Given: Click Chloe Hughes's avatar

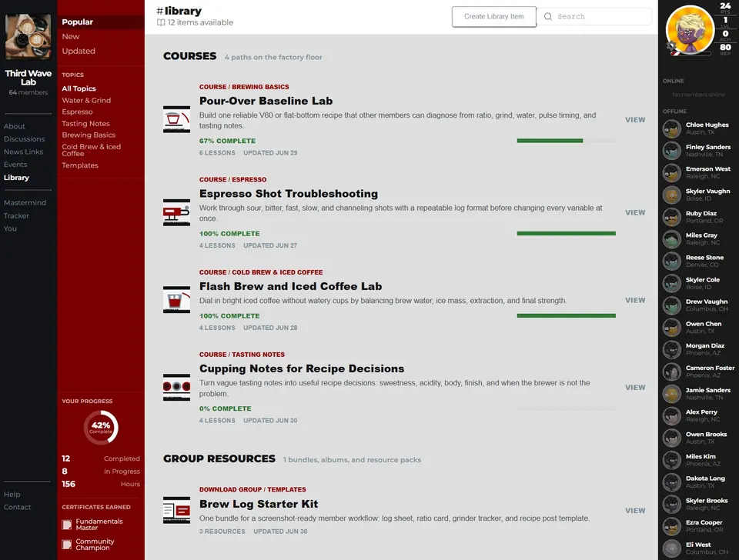Looking at the screenshot, I should [671, 128].
